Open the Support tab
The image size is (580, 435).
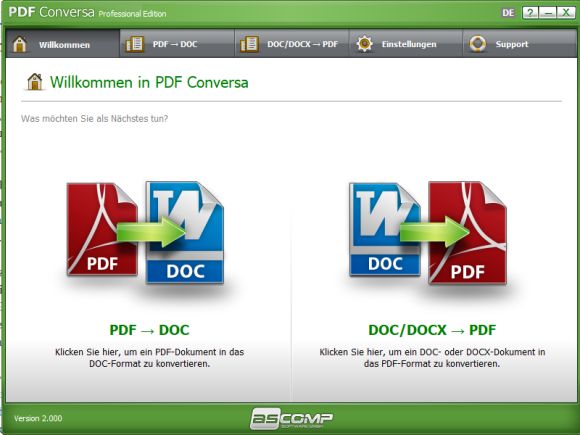(x=520, y=44)
